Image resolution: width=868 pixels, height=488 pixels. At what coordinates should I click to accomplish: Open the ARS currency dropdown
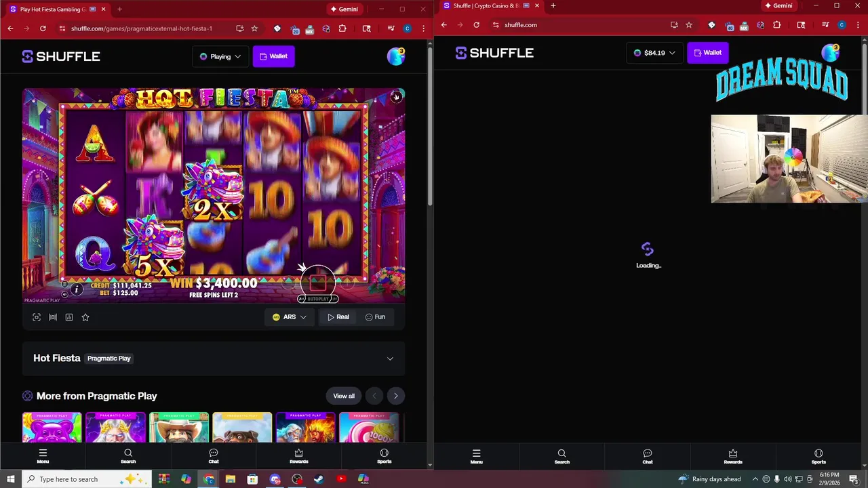(x=290, y=317)
